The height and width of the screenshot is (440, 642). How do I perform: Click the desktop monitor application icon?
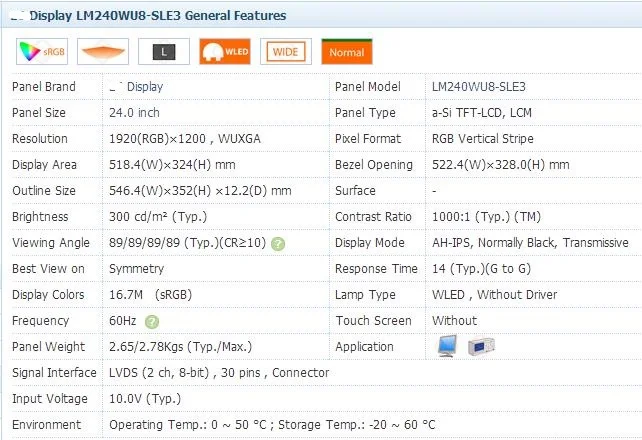tap(447, 346)
